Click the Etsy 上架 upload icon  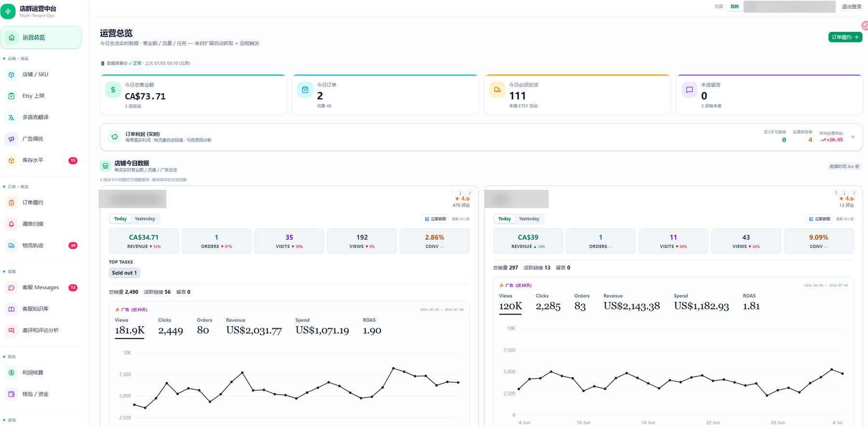tap(12, 96)
